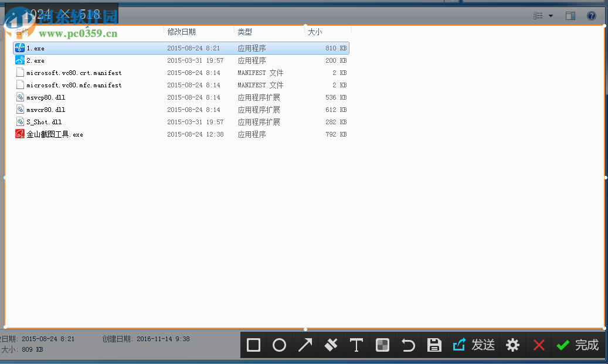Select the arrow annotation tool
This screenshot has height=364, width=608.
pos(304,345)
